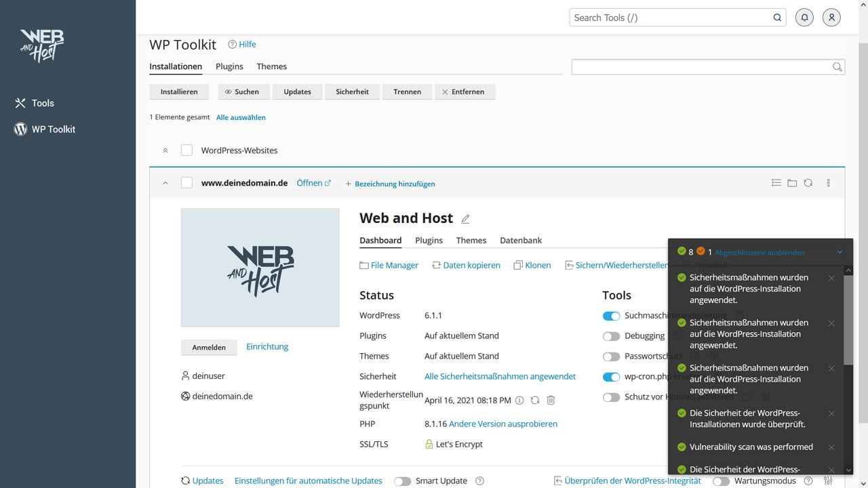Open Tools in the sidebar
Image resolution: width=868 pixels, height=488 pixels.
pyautogui.click(x=34, y=103)
